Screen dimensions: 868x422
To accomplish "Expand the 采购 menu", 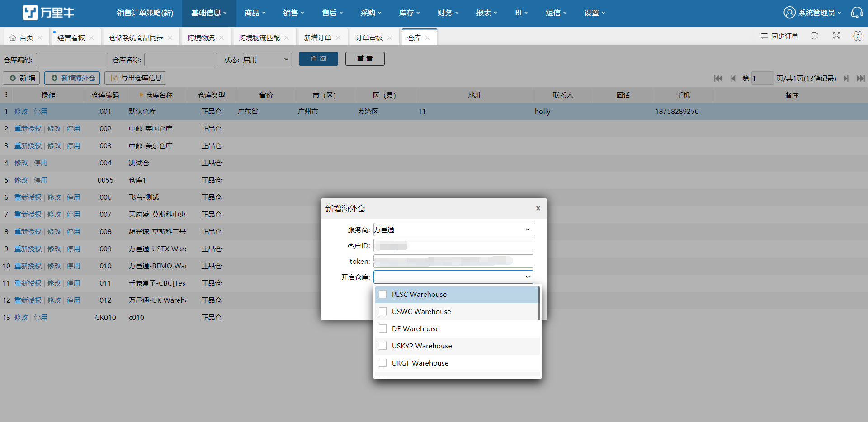I will tap(371, 13).
